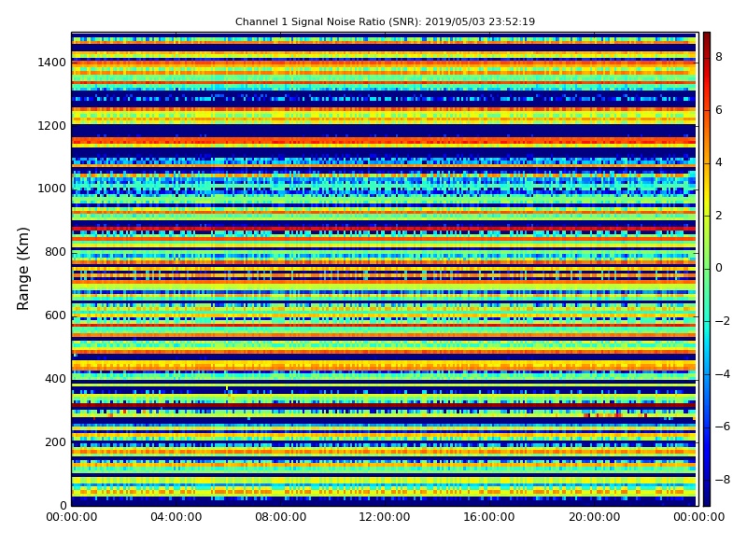Click the dark red top of the colorbar
This screenshot has width=747, height=560.
[707, 38]
